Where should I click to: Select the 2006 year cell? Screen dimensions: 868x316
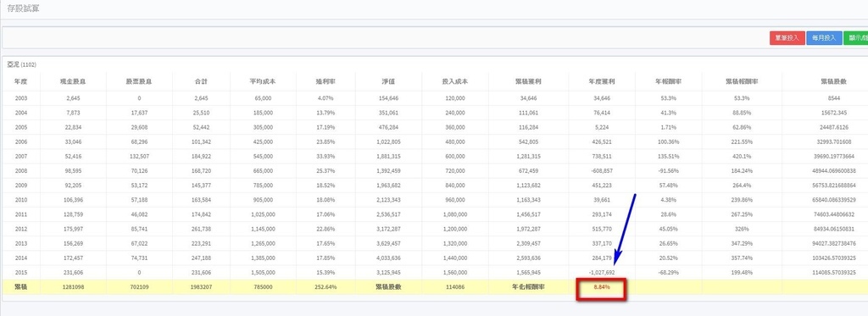[x=21, y=141]
